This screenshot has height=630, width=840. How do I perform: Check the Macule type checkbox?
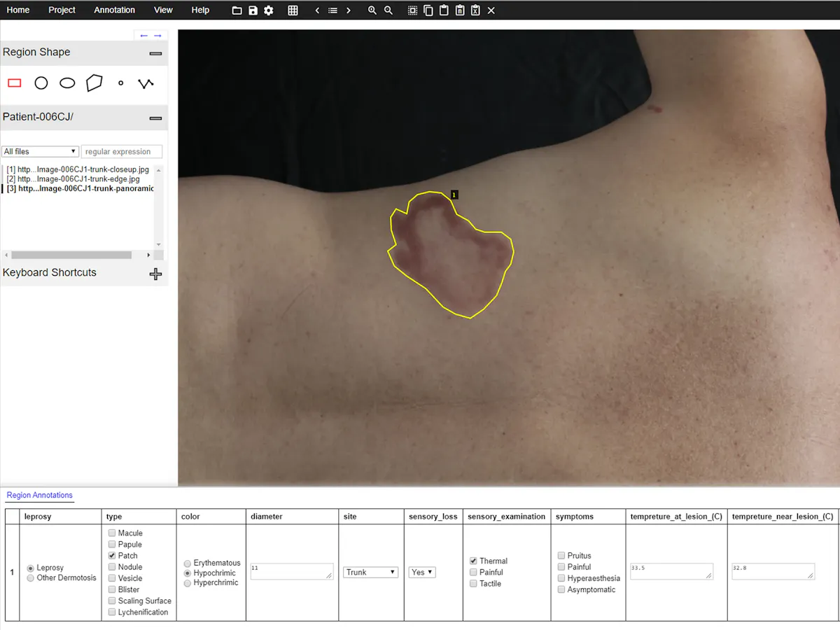[112, 533]
